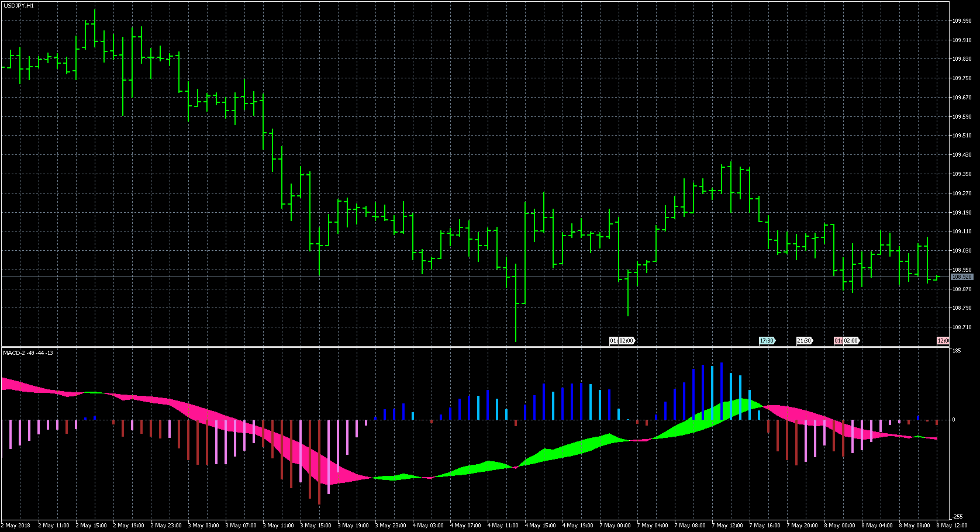The image size is (980, 532).
Task: Click the 3 May 03:00 time label
Action: point(203,526)
